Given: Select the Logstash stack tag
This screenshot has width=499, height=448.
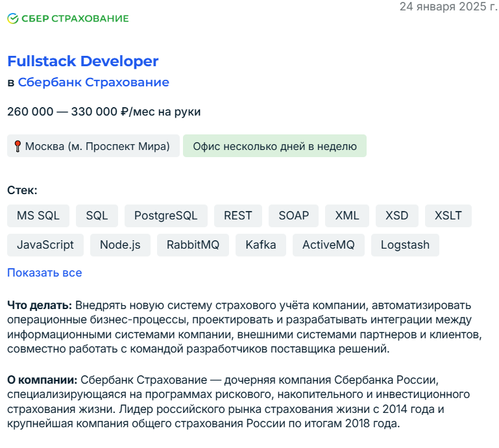Looking at the screenshot, I should pyautogui.click(x=405, y=245).
